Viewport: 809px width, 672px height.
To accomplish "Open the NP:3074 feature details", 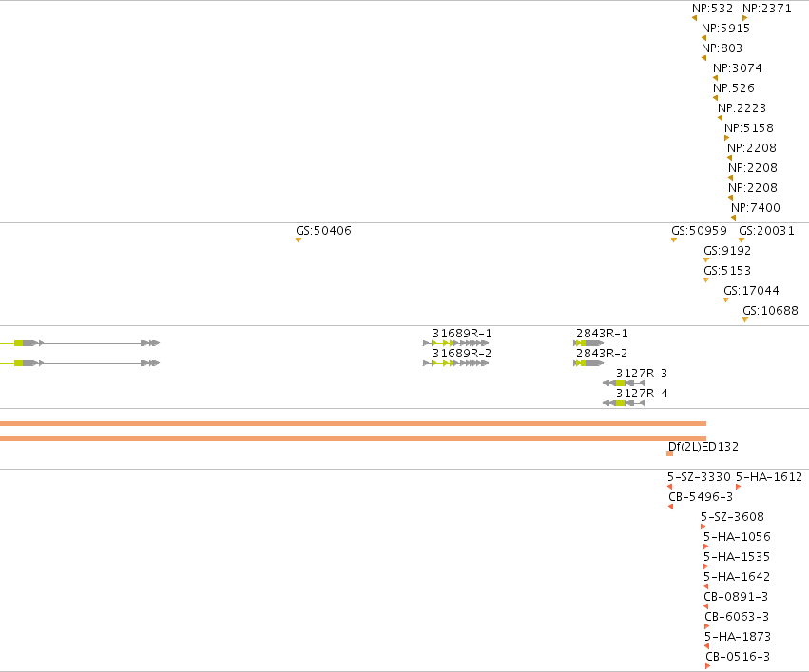I will (738, 68).
